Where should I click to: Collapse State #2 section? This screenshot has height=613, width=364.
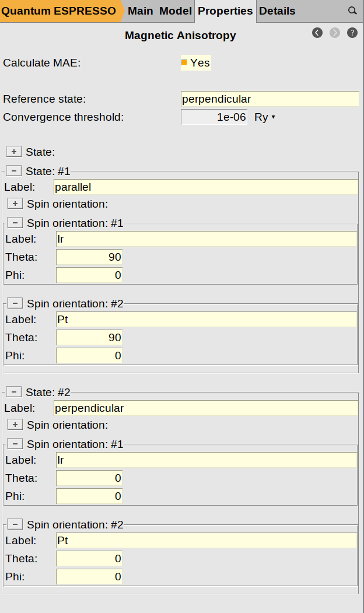tap(14, 392)
